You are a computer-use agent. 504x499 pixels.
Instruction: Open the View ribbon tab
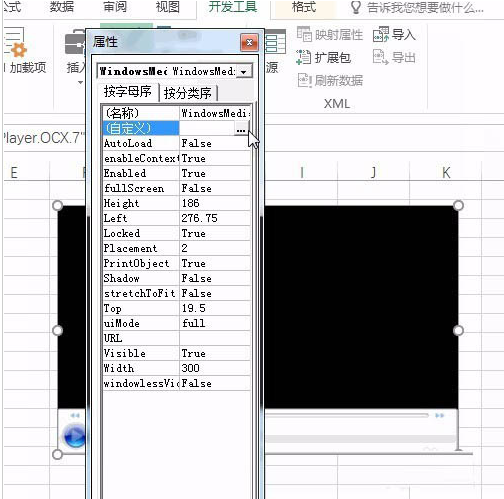pos(168,7)
